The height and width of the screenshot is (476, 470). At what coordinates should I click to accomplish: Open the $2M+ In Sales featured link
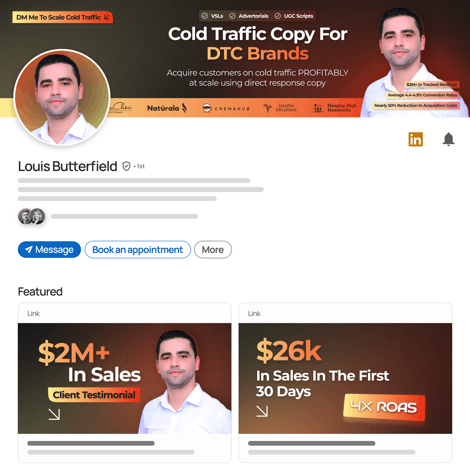124,383
